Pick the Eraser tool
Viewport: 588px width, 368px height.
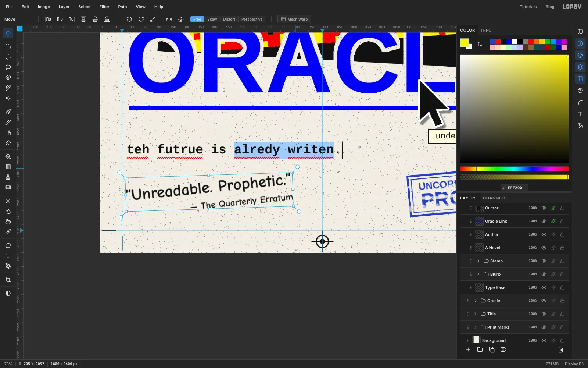(x=8, y=143)
